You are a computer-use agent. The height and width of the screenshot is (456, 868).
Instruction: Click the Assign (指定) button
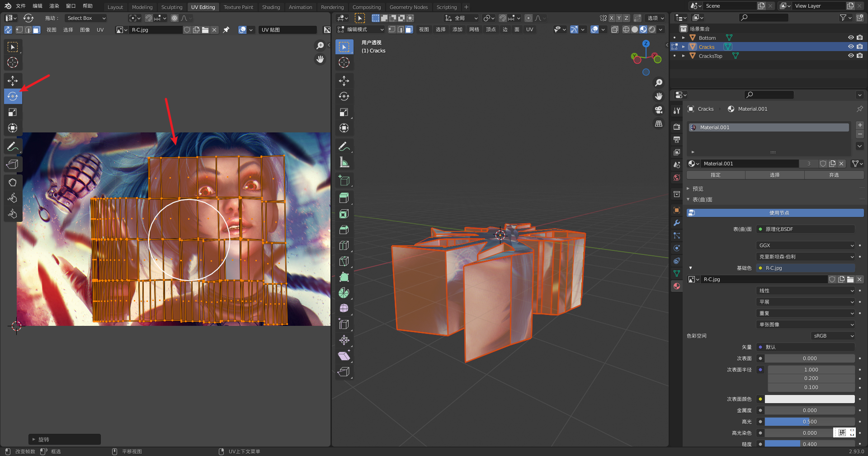(x=716, y=175)
